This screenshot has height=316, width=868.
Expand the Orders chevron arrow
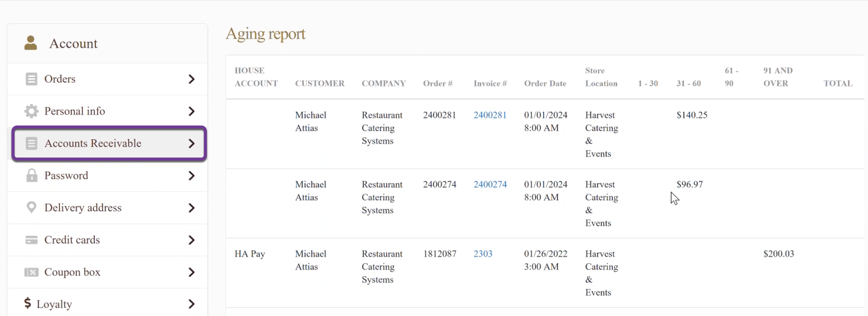coord(192,79)
